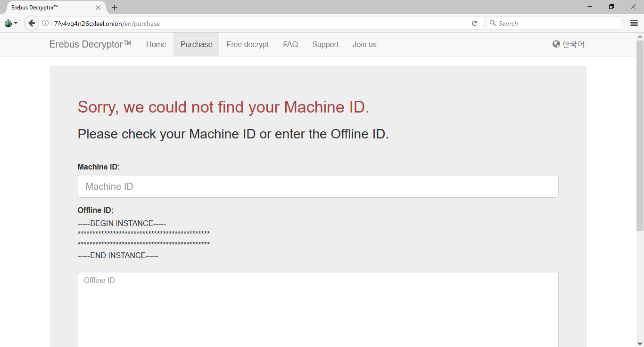Open the Support page
This screenshot has width=644, height=347.
coord(325,44)
